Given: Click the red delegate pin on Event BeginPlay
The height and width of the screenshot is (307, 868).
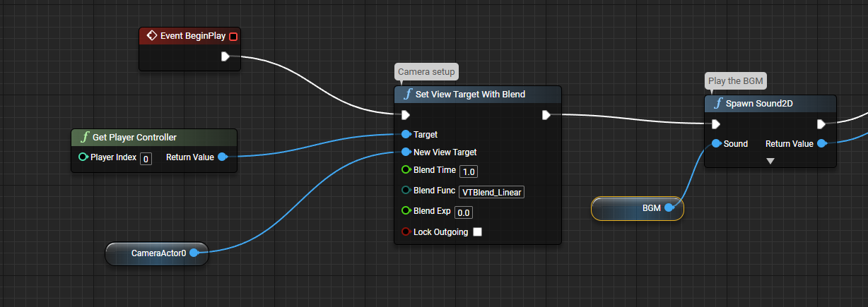Looking at the screenshot, I should (234, 36).
